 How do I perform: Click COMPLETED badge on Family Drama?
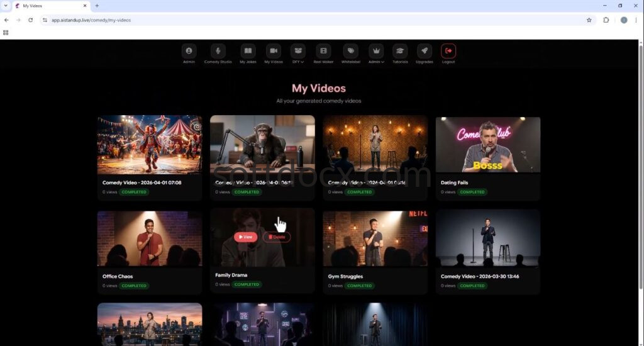[x=247, y=284]
